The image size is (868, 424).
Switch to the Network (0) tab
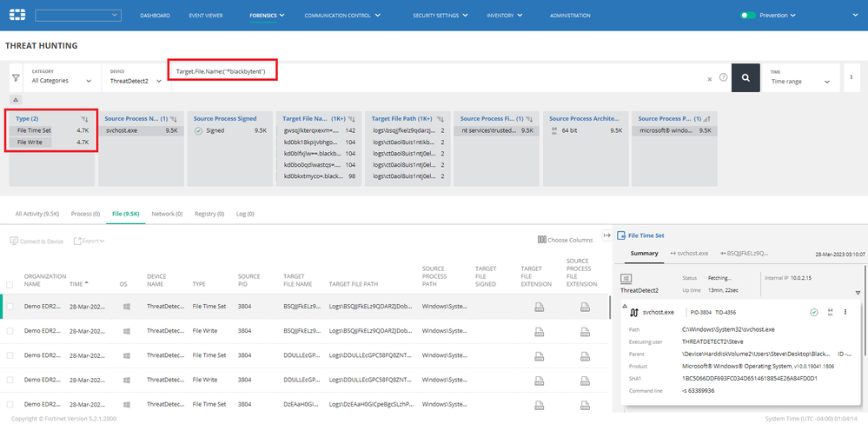tap(166, 213)
